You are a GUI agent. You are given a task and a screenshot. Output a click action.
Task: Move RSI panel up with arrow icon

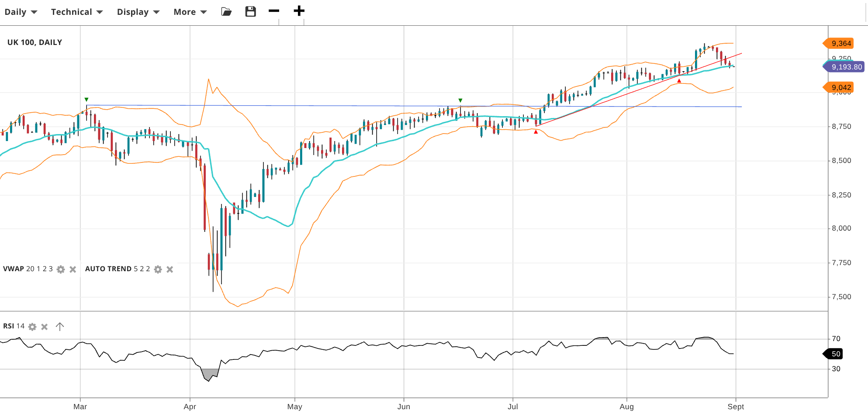point(60,327)
